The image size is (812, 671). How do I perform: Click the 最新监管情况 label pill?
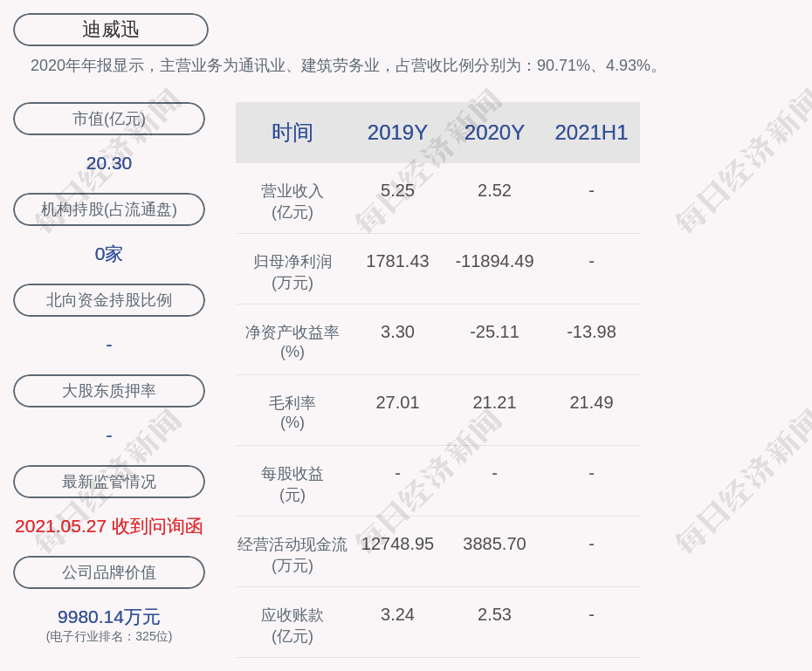point(109,482)
